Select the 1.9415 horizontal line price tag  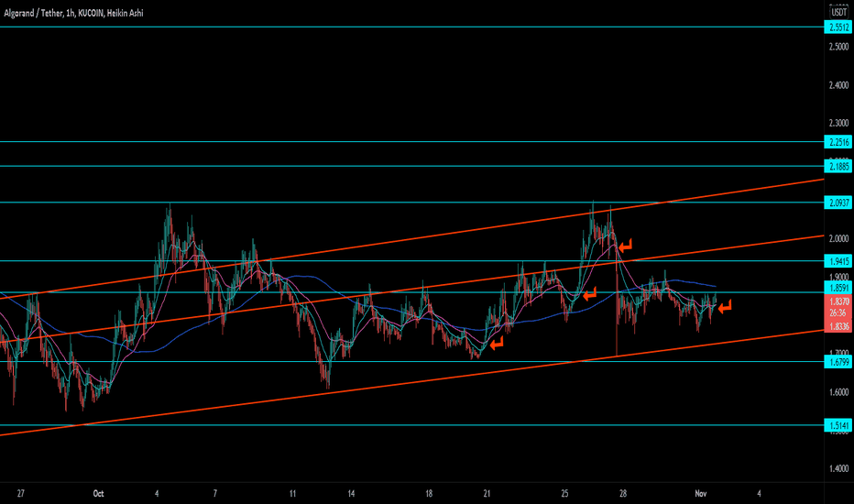click(x=838, y=261)
